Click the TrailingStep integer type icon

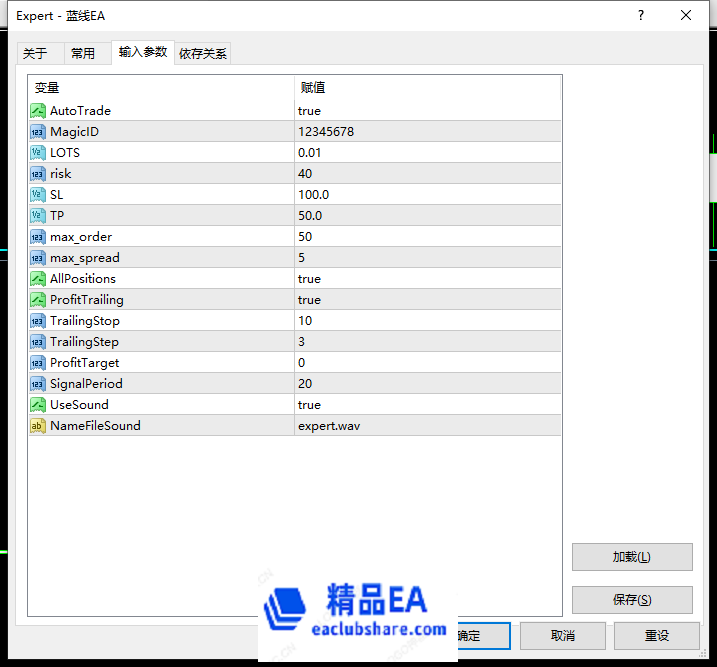[x=38, y=342]
